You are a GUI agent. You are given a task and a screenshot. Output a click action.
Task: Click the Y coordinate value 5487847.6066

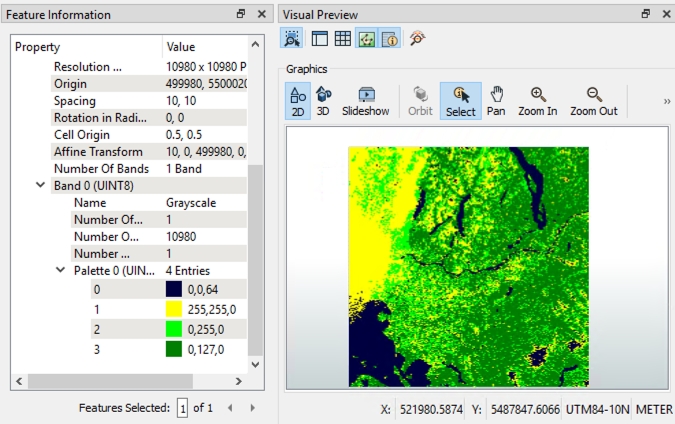pos(525,409)
